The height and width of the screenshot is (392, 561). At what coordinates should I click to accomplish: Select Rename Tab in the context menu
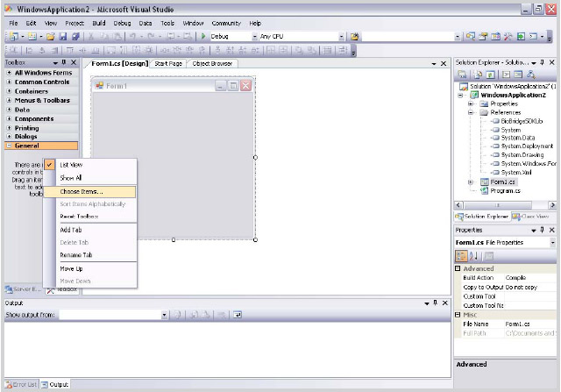click(76, 255)
